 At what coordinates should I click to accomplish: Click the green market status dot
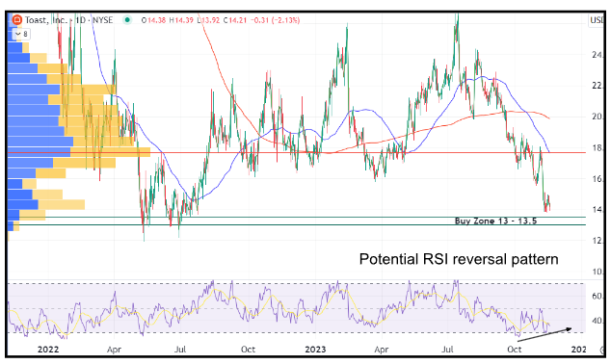tap(127, 20)
